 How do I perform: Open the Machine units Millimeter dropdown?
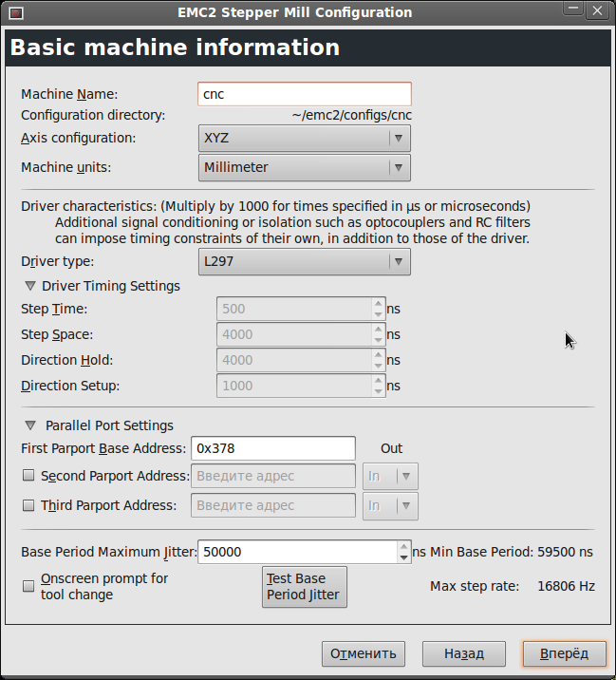click(x=305, y=167)
